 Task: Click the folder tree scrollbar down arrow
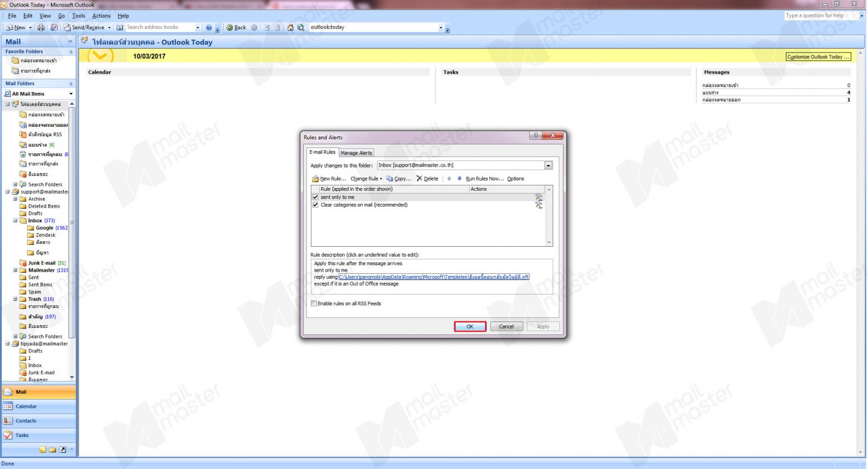tap(72, 377)
